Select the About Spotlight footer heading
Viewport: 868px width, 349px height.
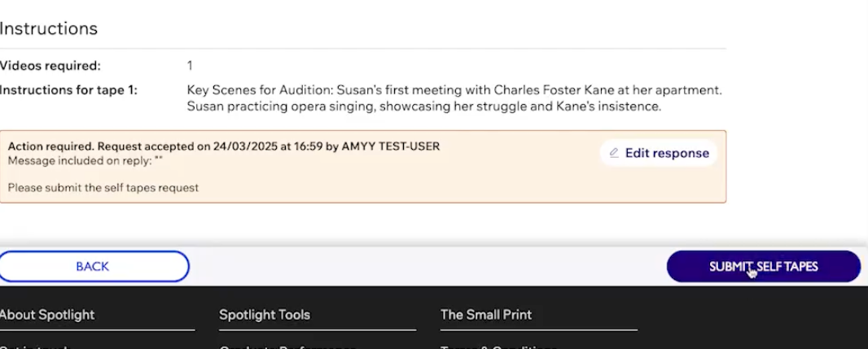(47, 315)
